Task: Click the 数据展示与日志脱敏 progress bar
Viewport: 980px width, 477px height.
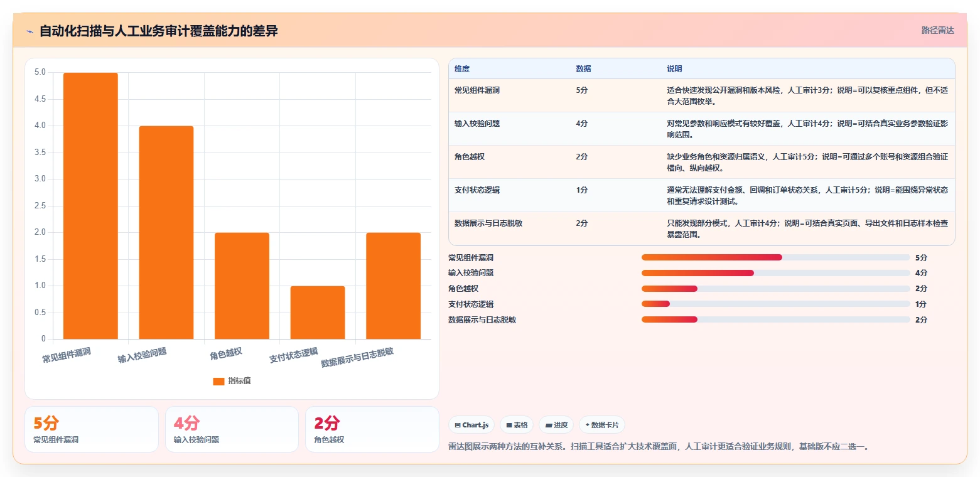Action: click(775, 319)
